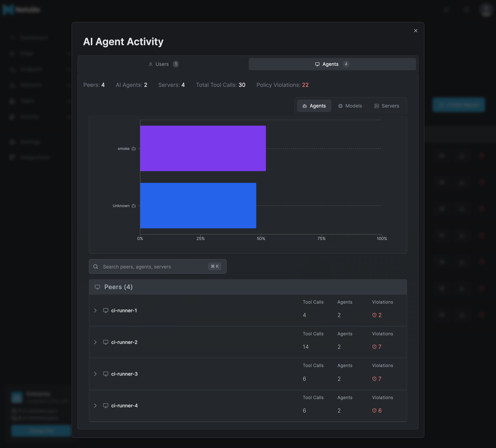Expand the ci-runner-1 row

tap(95, 310)
